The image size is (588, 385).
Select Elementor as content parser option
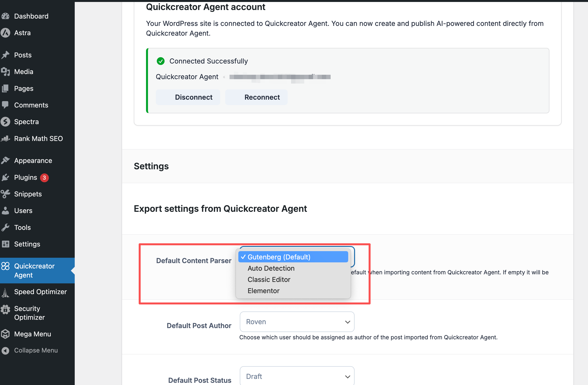(x=263, y=291)
